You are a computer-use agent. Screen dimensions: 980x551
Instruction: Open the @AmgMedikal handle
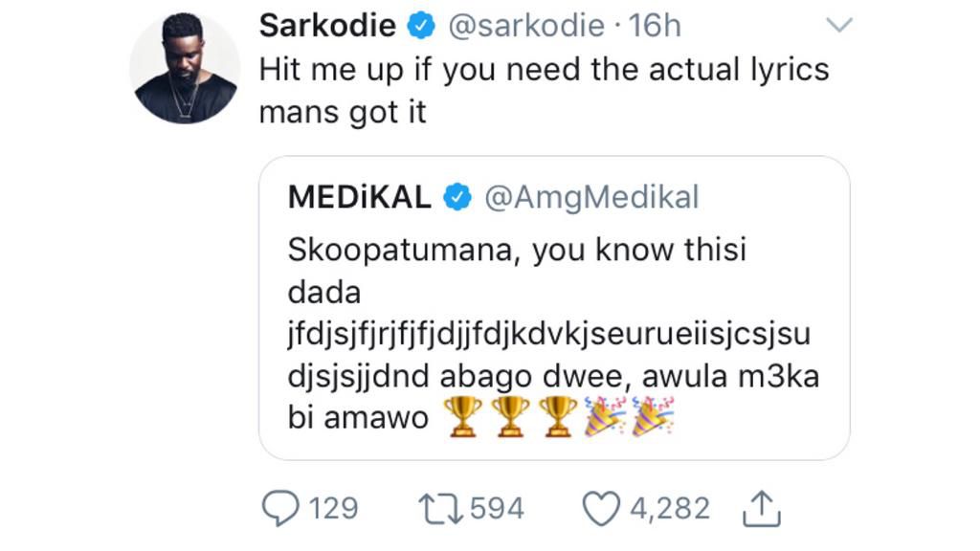tap(591, 197)
